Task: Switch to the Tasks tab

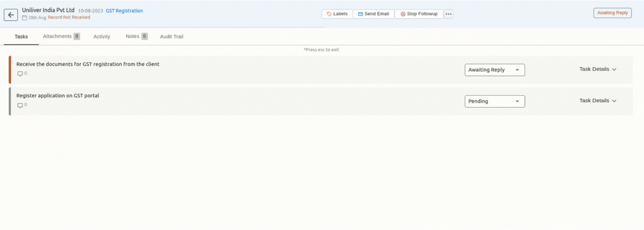Action: click(21, 37)
